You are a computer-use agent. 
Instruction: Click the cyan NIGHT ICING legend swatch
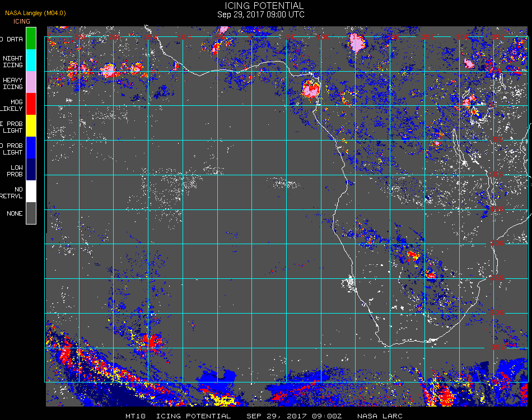click(x=31, y=60)
